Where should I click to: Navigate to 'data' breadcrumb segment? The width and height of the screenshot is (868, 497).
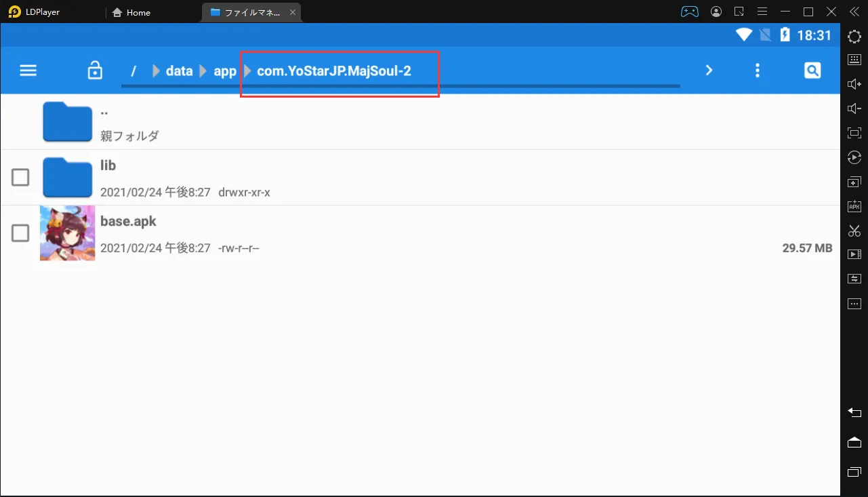click(x=180, y=71)
